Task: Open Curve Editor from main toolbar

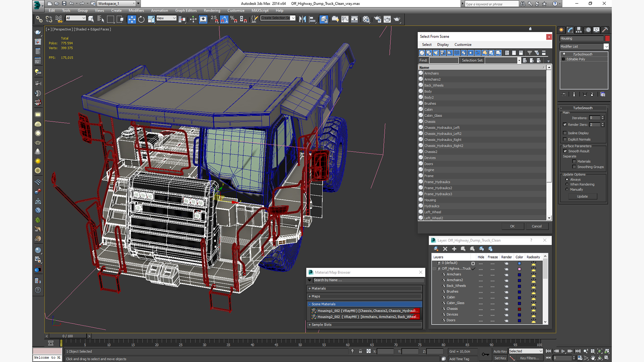Action: 345,19
